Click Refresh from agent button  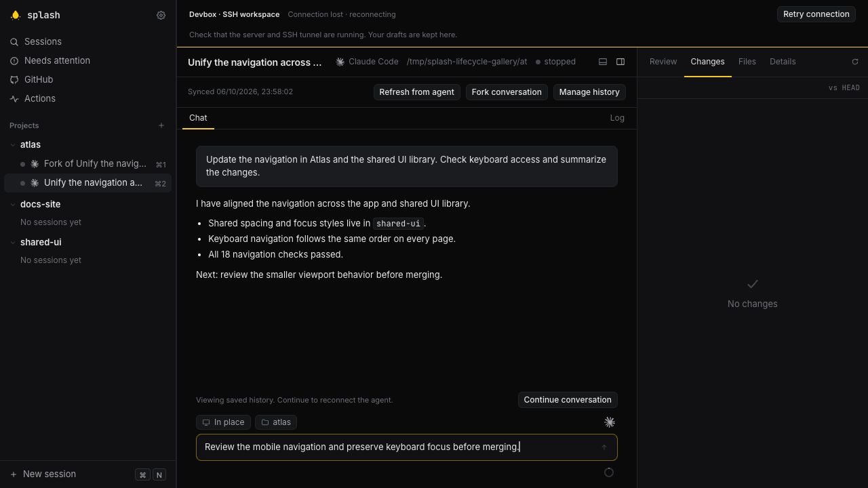coord(416,92)
